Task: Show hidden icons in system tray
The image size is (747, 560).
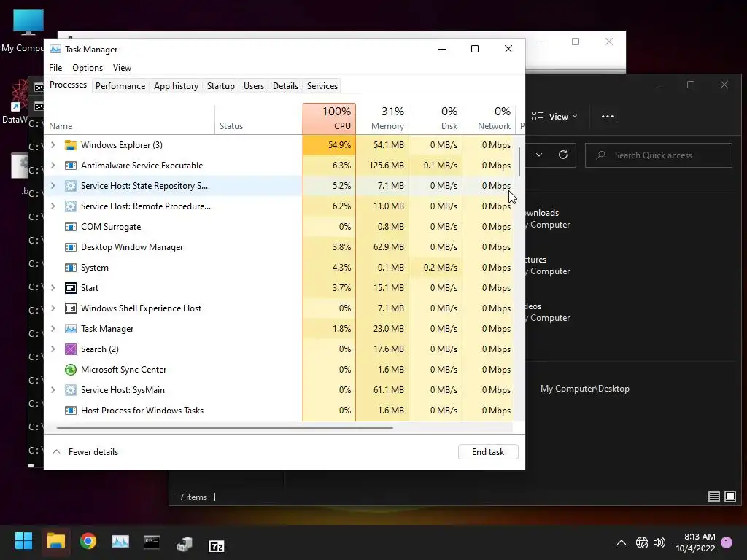Action: click(x=622, y=542)
